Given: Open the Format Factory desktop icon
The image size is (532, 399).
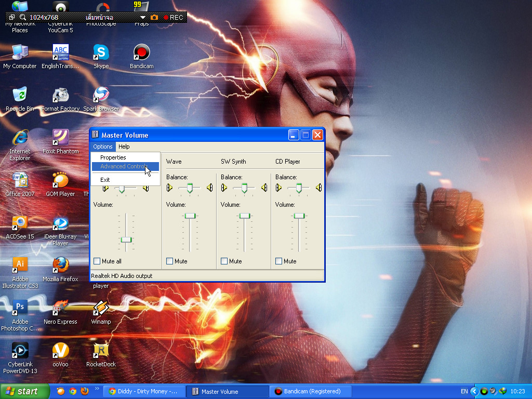Looking at the screenshot, I should tap(60, 96).
